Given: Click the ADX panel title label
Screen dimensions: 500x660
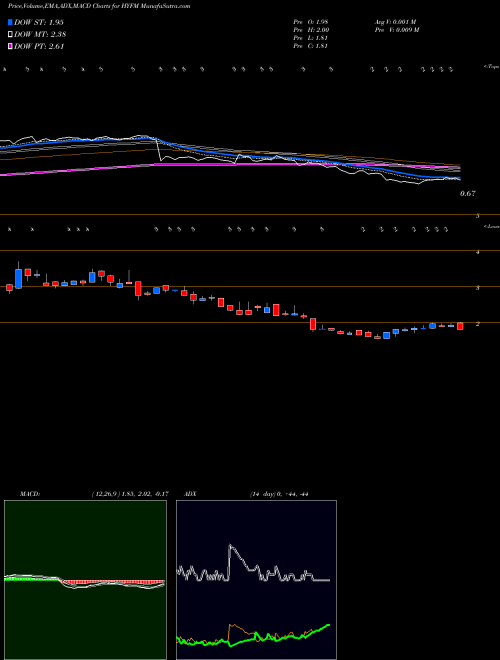Looking at the screenshot, I should 188,494.
